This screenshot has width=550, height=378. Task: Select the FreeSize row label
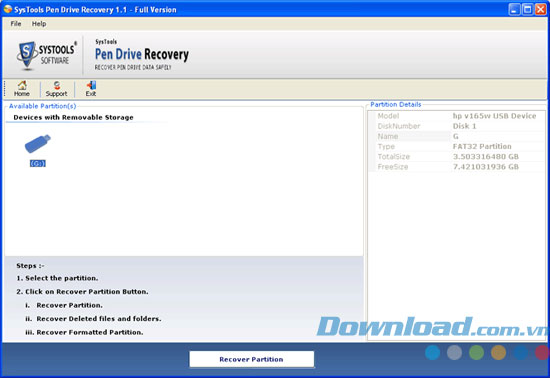click(x=393, y=167)
